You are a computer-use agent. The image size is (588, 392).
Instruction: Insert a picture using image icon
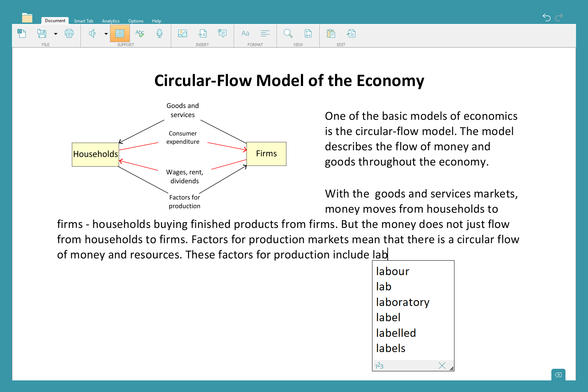click(183, 34)
